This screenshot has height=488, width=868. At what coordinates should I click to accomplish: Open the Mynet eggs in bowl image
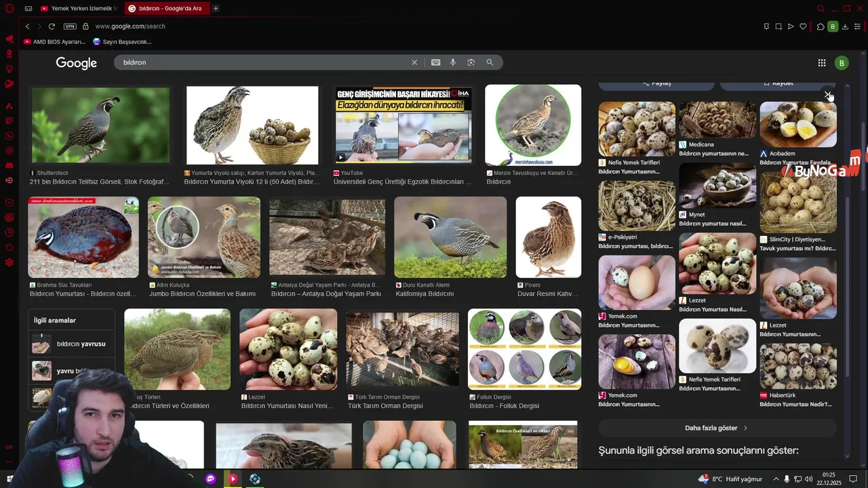click(717, 186)
